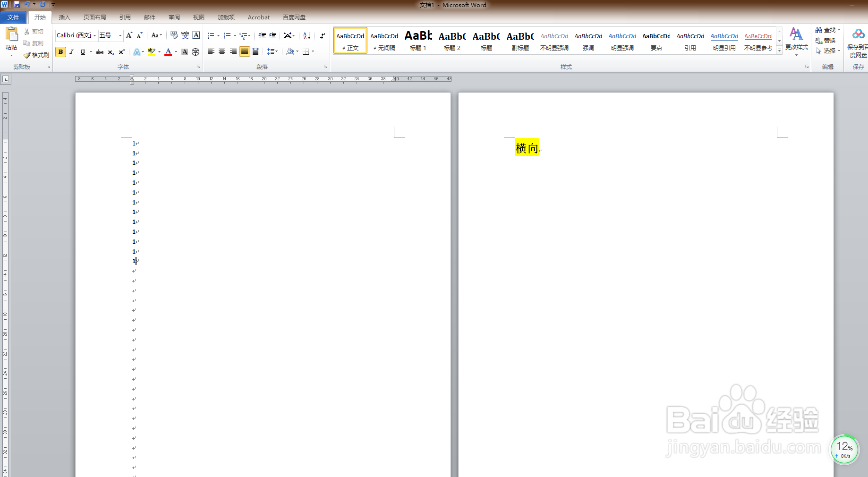Screen dimensions: 868x477
Task: Apply the 副标题 (Subtitle) style
Action: [x=520, y=41]
